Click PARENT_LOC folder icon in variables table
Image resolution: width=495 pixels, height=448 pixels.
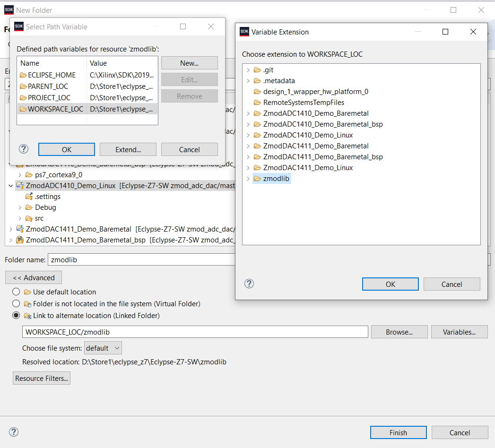(23, 86)
